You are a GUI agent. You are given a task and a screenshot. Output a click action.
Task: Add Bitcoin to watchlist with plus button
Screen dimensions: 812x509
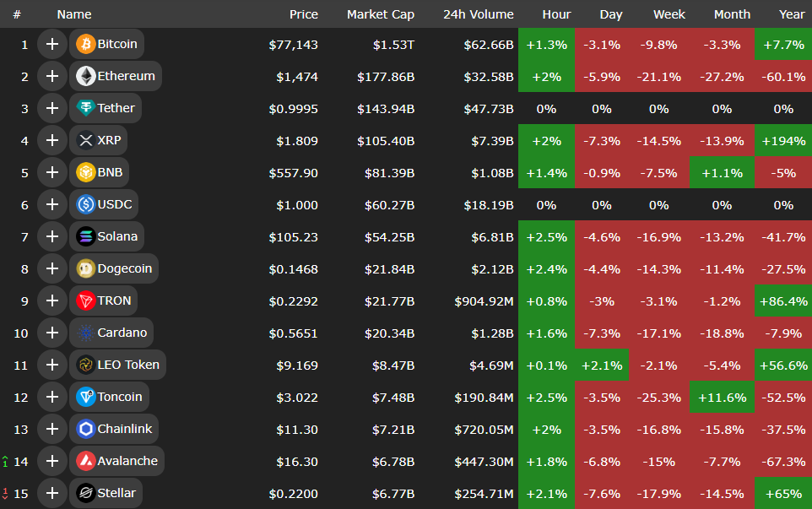tap(52, 44)
